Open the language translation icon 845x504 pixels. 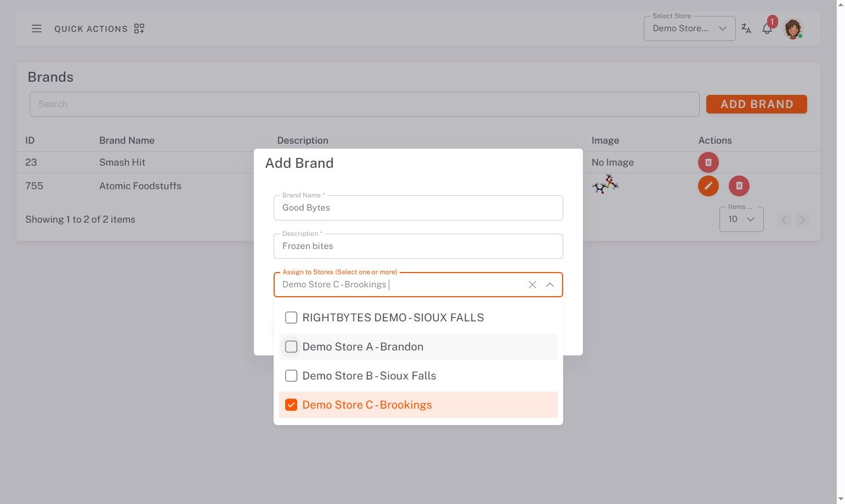(x=746, y=29)
